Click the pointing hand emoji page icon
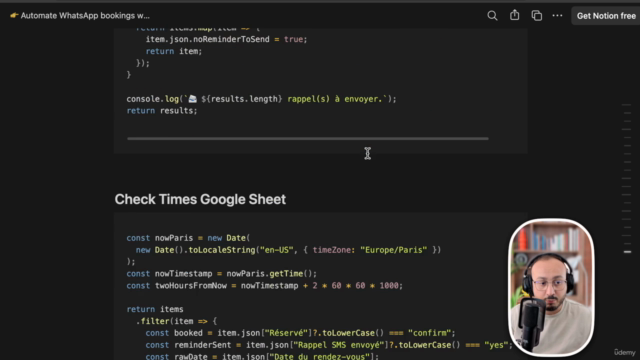 click(x=14, y=16)
